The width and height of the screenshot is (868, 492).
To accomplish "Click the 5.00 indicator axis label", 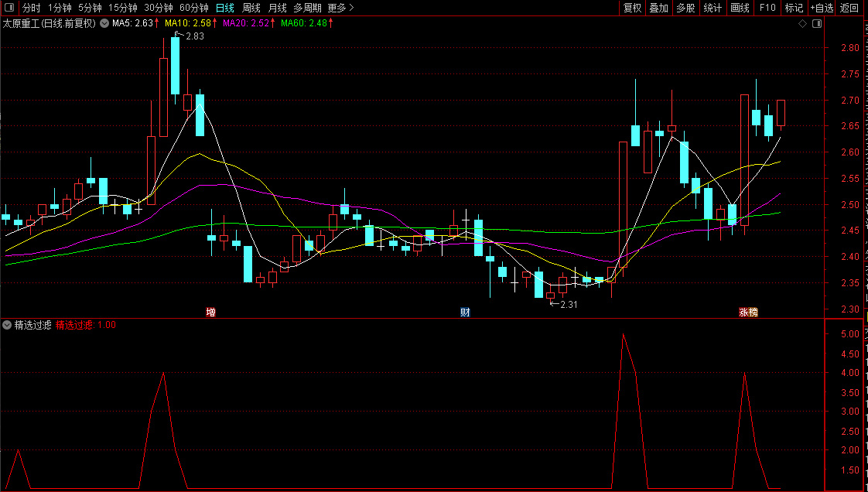I will tap(850, 334).
